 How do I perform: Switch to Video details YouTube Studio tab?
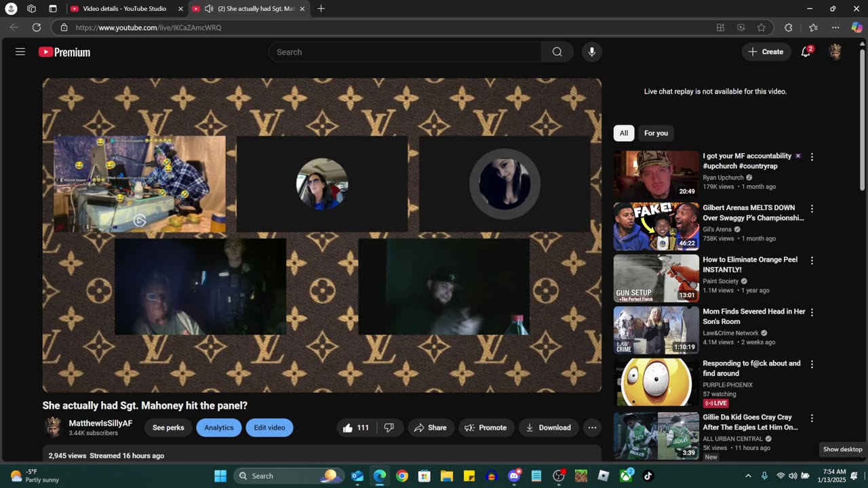(126, 9)
